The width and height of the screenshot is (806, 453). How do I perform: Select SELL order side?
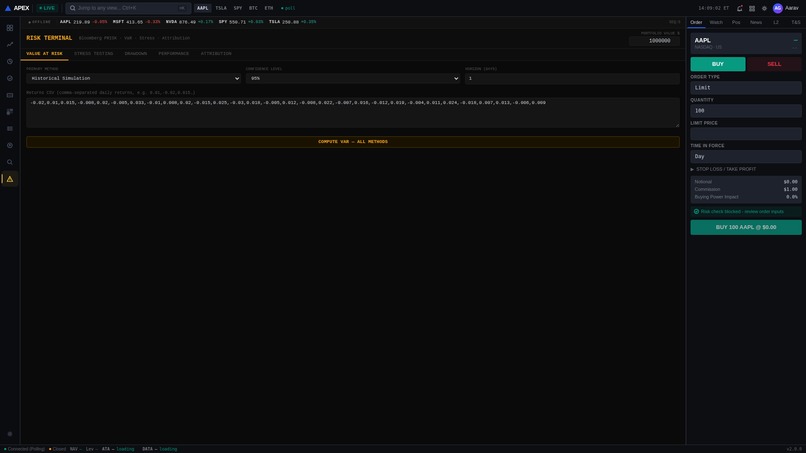[x=774, y=64]
